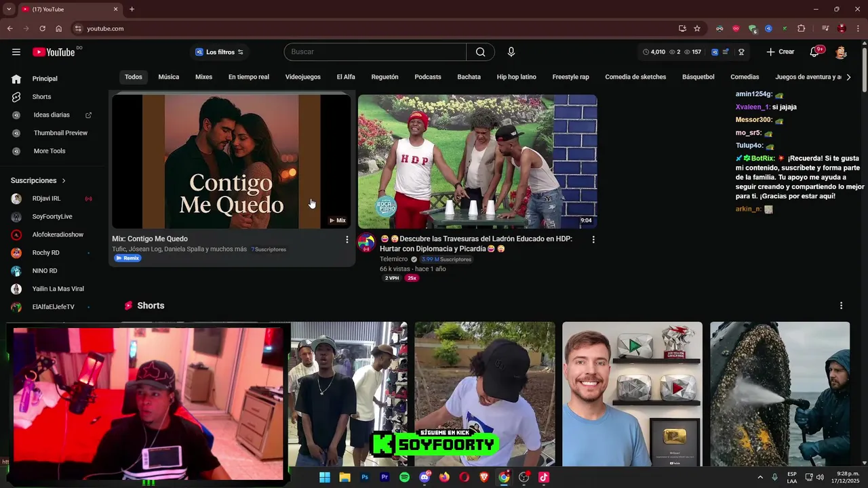The height and width of the screenshot is (488, 868).
Task: Click the trophy icon in the vidIQ bar
Action: tap(741, 52)
